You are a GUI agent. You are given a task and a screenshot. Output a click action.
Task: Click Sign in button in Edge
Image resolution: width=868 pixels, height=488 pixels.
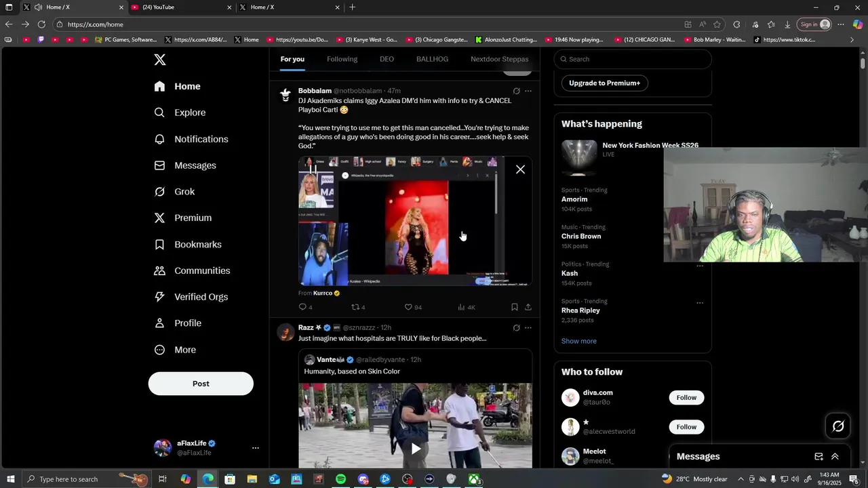(814, 24)
